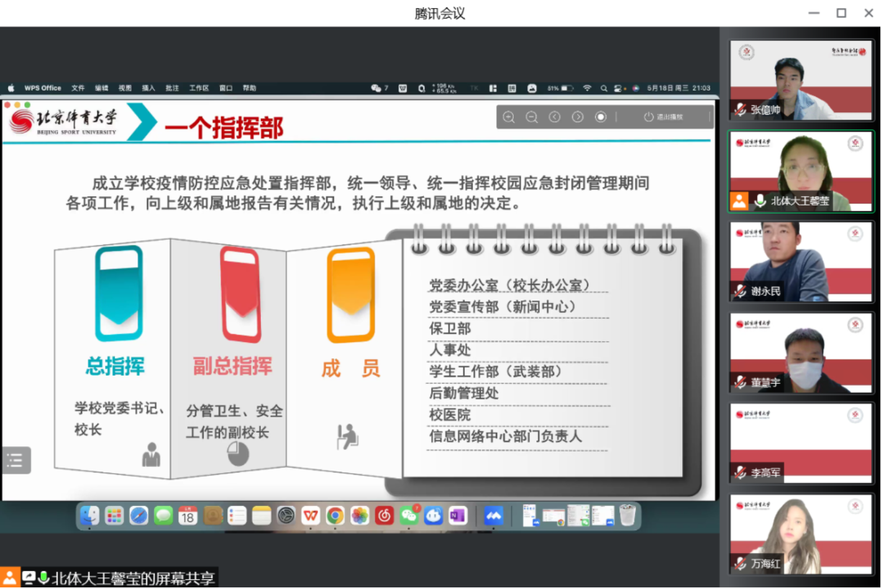Click the red close dot of WPS window
This screenshot has width=881, height=588.
7,105
